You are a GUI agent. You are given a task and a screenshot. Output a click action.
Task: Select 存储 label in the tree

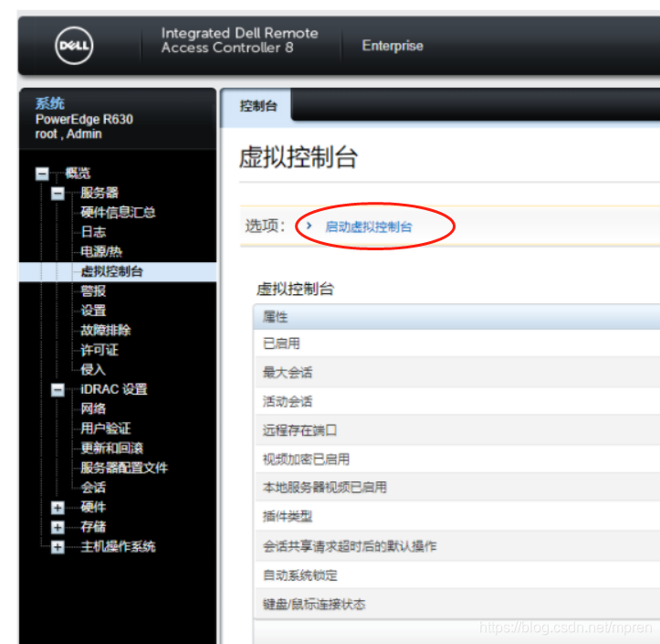click(x=93, y=527)
